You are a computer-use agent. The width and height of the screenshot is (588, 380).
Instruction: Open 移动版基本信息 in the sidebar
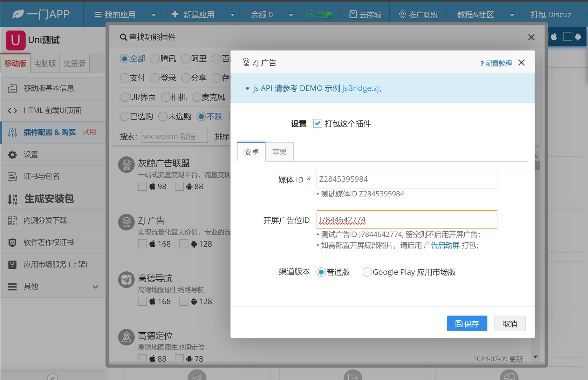[53, 88]
